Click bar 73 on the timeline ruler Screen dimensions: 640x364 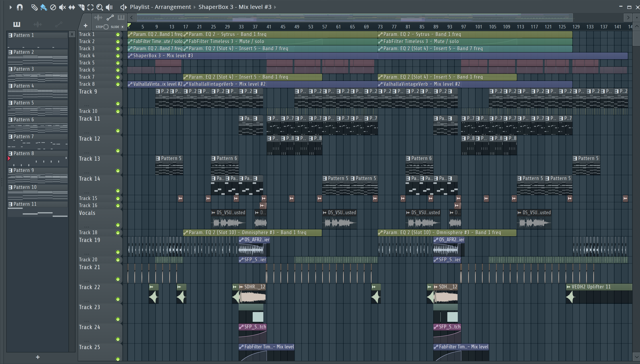click(380, 26)
